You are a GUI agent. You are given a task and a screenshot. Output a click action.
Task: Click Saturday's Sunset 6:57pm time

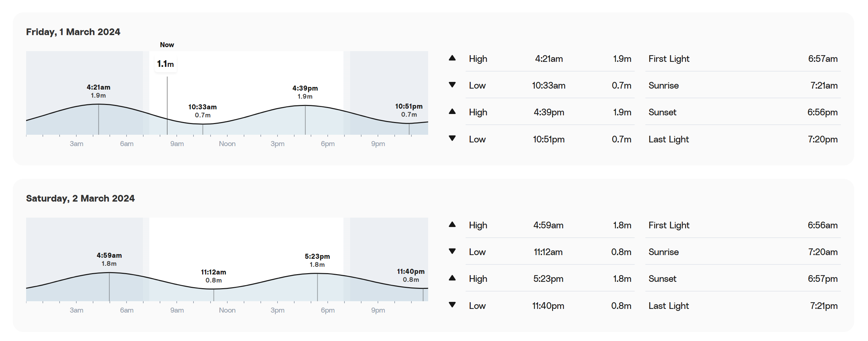pyautogui.click(x=822, y=279)
